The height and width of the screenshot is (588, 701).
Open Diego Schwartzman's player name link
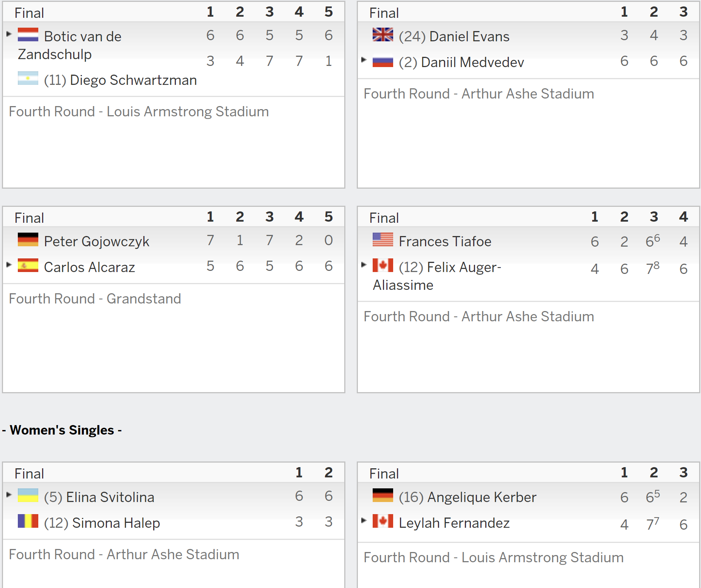pyautogui.click(x=133, y=80)
